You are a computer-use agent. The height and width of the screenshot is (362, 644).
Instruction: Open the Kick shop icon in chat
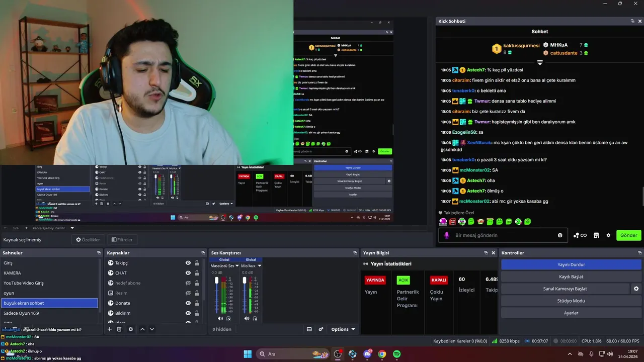pos(596,235)
